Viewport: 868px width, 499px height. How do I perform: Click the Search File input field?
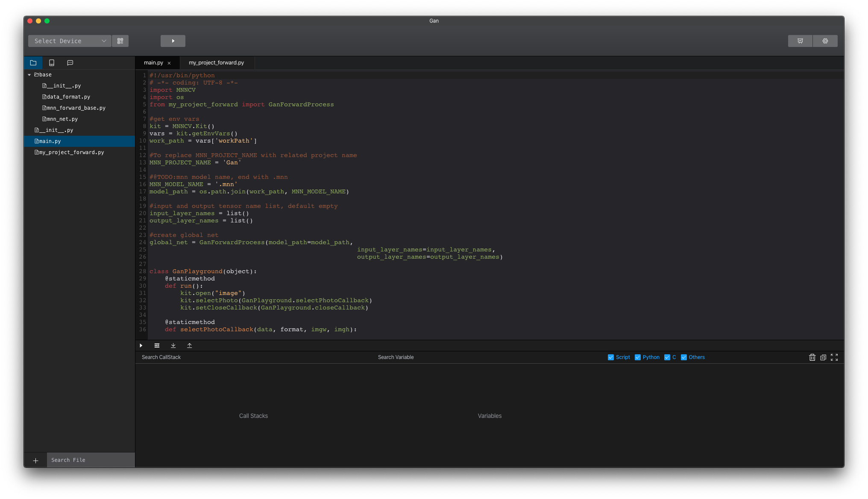[x=91, y=460]
